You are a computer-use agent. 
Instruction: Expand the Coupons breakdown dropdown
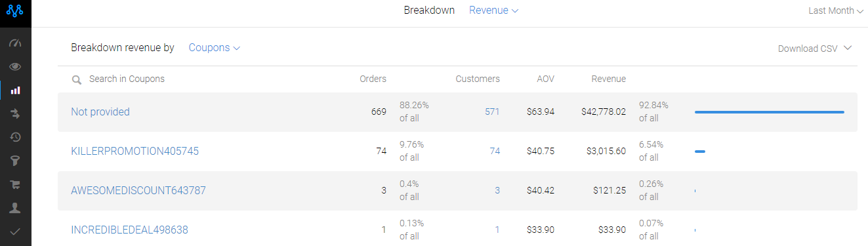[214, 48]
